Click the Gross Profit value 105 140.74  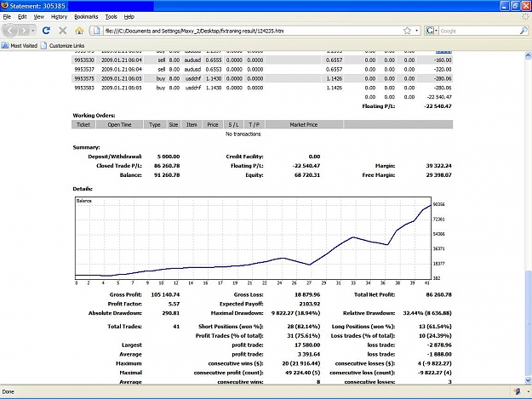coord(165,294)
